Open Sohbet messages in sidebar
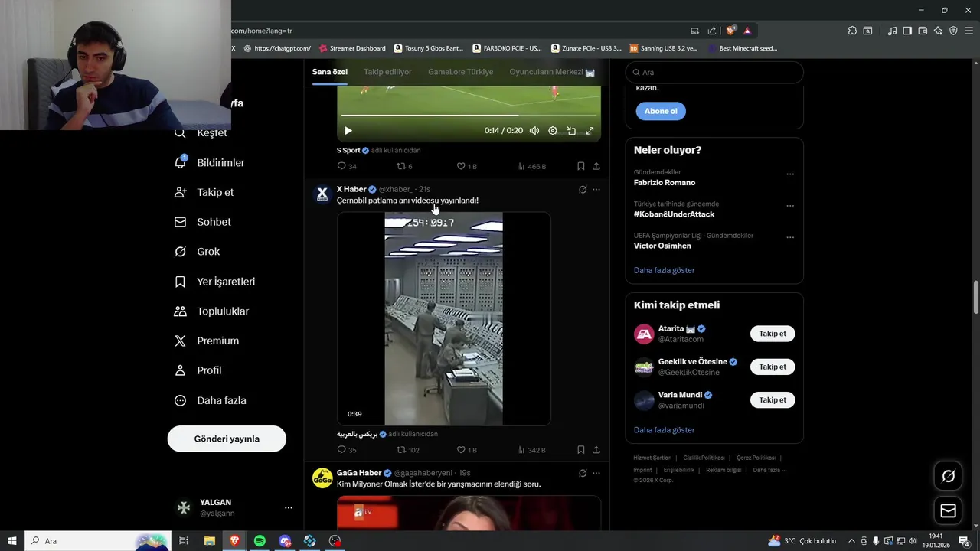This screenshot has height=551, width=980. pos(203,222)
